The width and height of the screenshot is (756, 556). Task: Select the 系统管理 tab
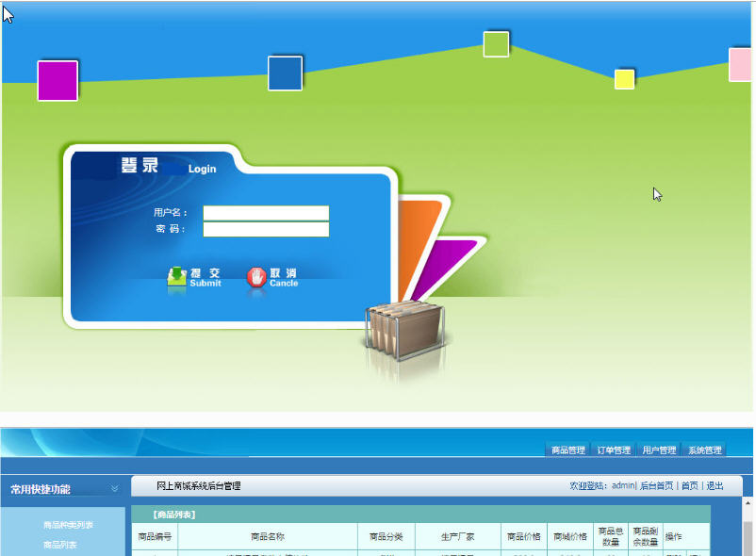tap(704, 450)
